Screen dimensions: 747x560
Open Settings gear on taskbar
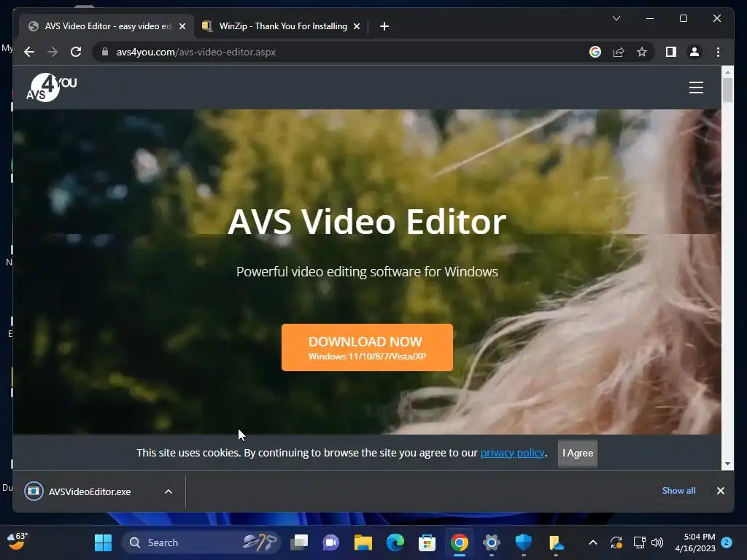coord(491,542)
